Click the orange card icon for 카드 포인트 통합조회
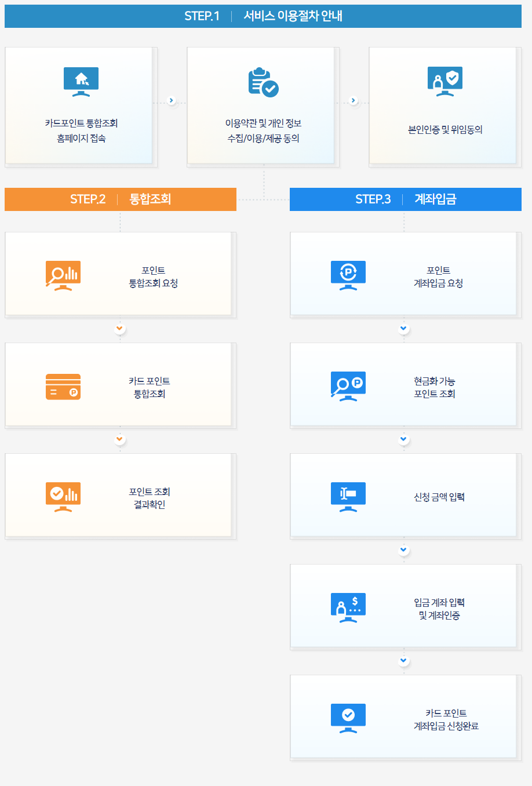Screen dimensions: 532x786 pyautogui.click(x=63, y=387)
